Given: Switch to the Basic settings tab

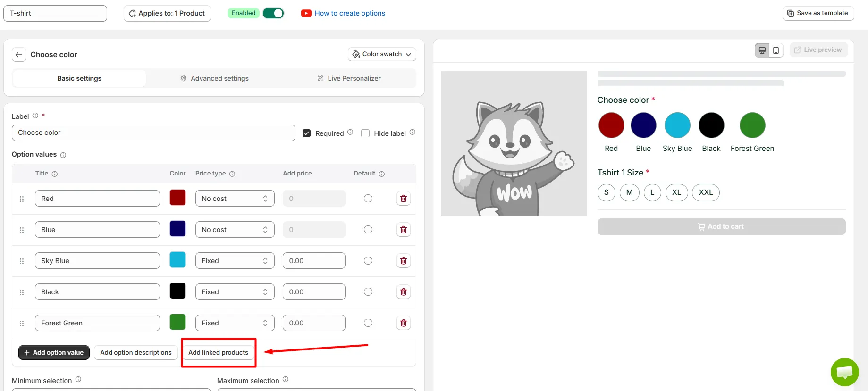Looking at the screenshot, I should (79, 78).
